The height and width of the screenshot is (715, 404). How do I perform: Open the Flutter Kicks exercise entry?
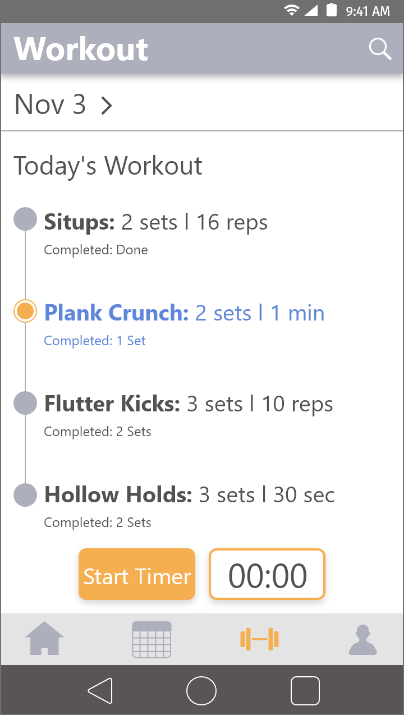[x=188, y=414]
